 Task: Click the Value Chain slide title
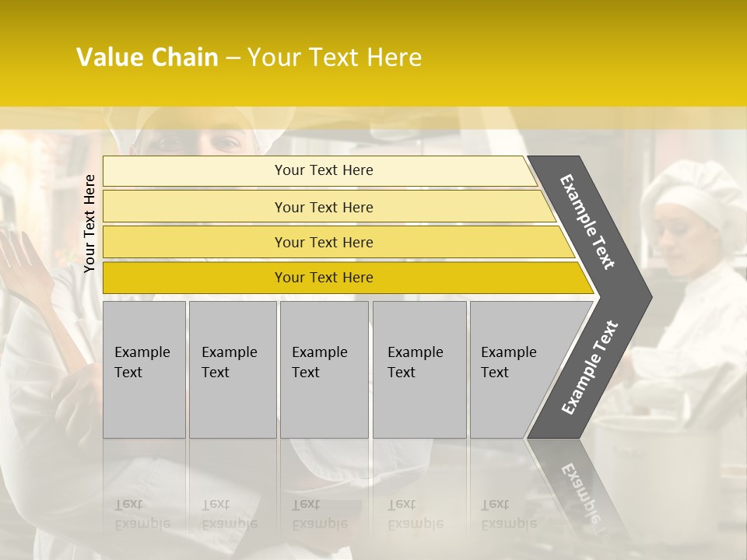point(249,58)
